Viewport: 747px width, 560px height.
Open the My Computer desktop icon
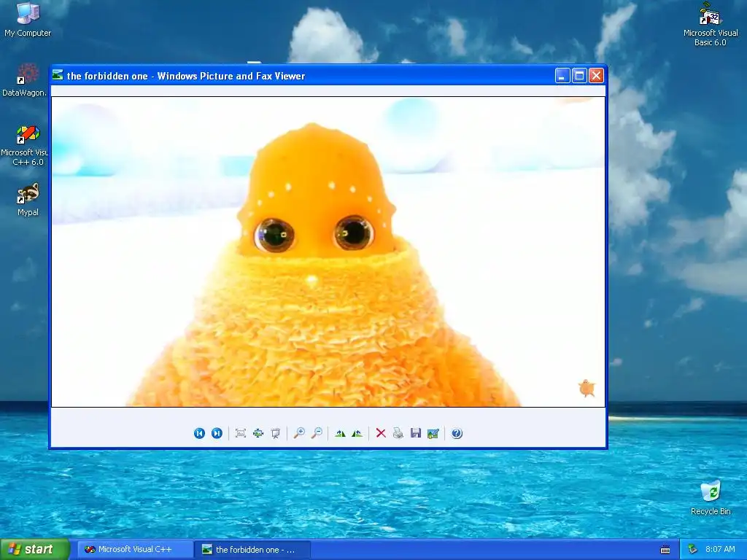pos(28,20)
